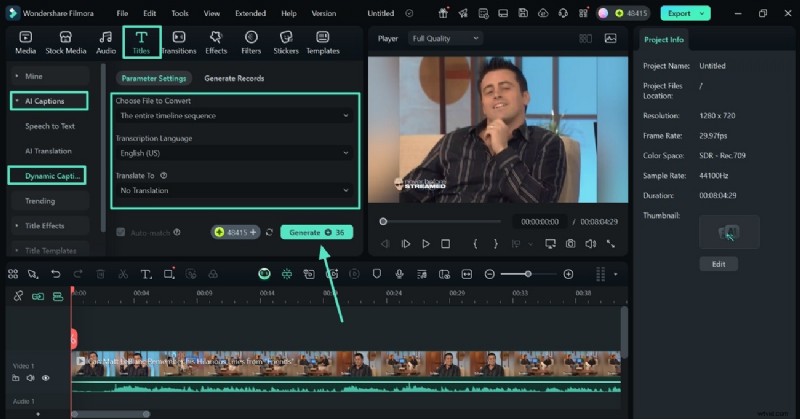800x419 pixels.
Task: Hide the Video 1 track with the eye icon
Action: pos(46,378)
